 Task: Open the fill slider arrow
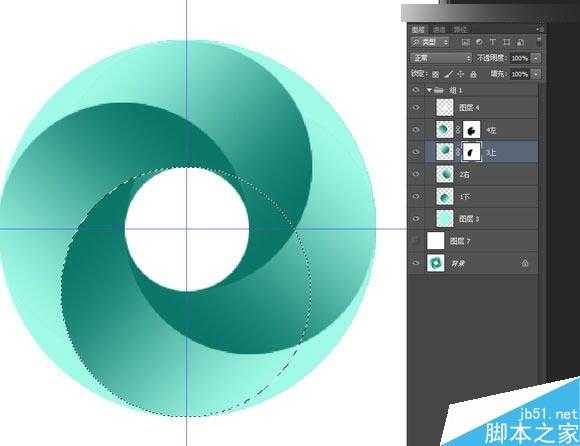tap(536, 74)
